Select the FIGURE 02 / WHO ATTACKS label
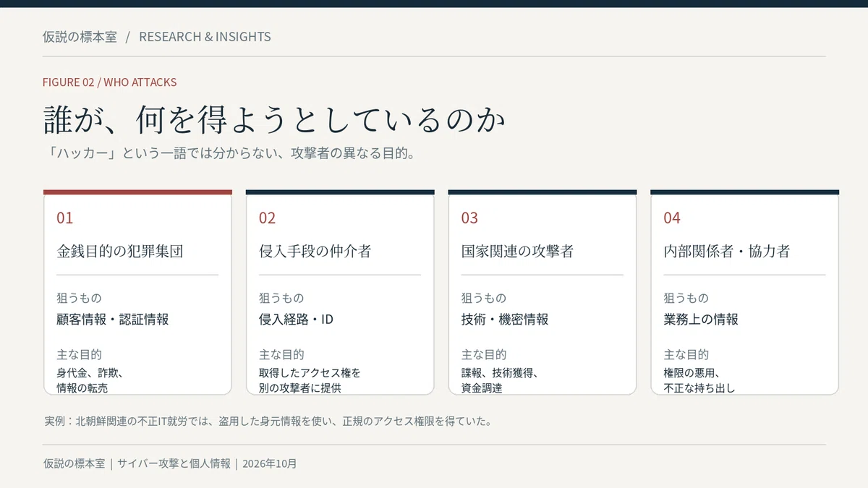This screenshot has height=488, width=868. [x=109, y=82]
